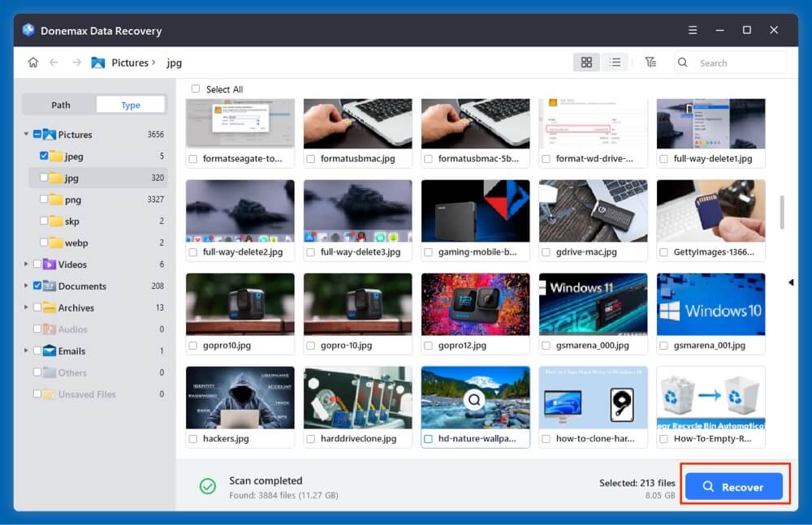Toggle the Select All checkbox
812x525 pixels.
[x=197, y=89]
